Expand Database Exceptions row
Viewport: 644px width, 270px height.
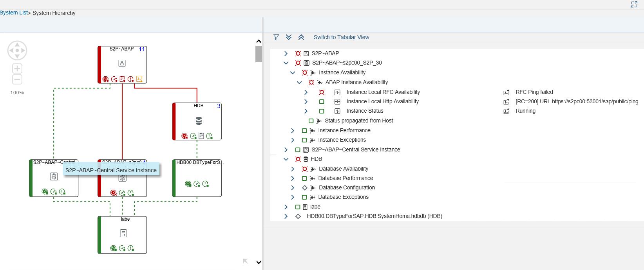pos(293,197)
